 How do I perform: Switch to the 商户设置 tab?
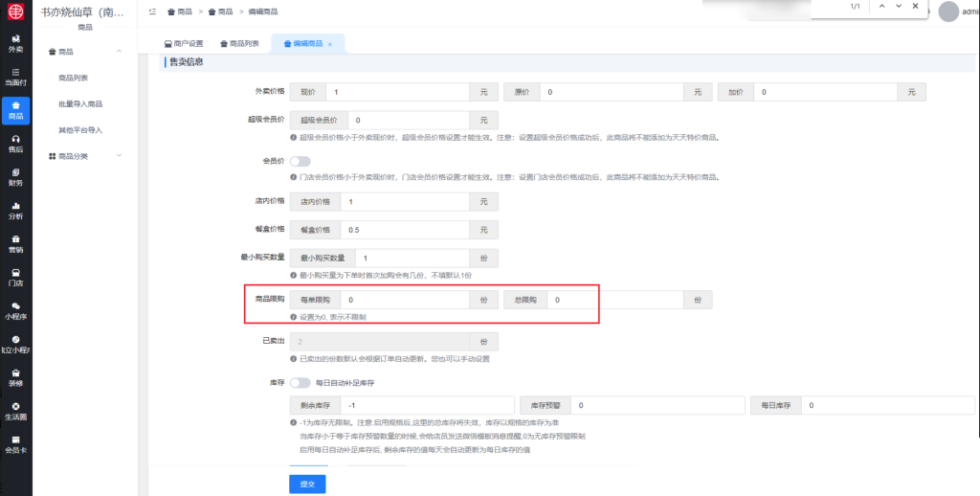[183, 44]
